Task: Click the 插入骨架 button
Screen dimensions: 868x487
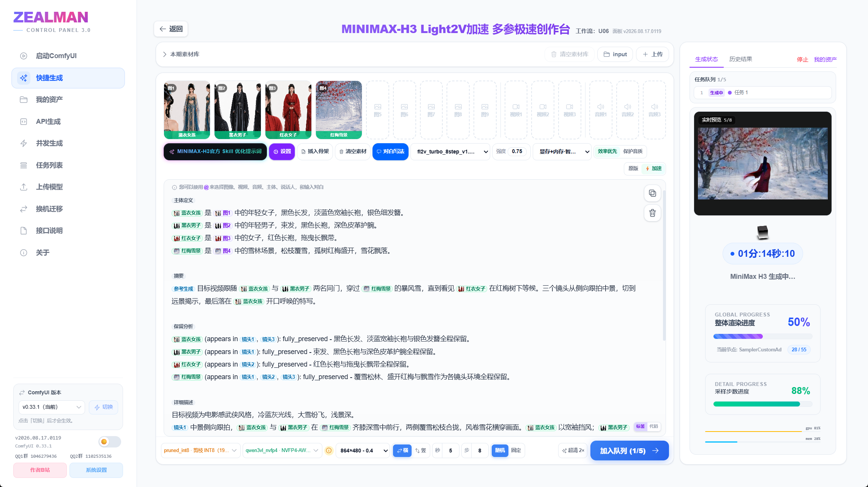Action: (x=315, y=152)
